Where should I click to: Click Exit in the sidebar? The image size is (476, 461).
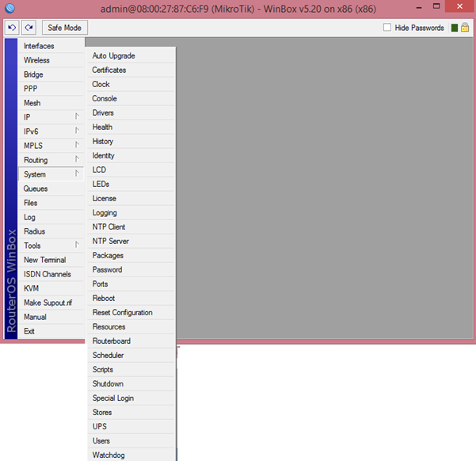[x=51, y=331]
